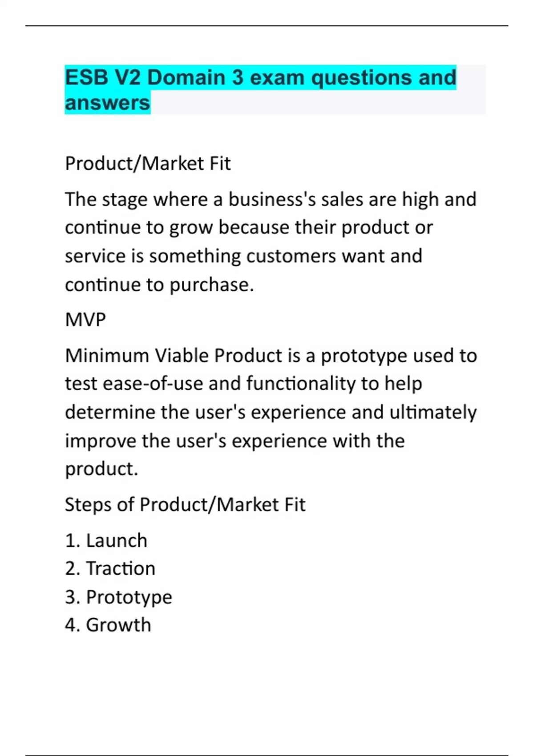The image size is (534, 756).
Task: Click list item '4. Growth'
Action: [x=108, y=625]
